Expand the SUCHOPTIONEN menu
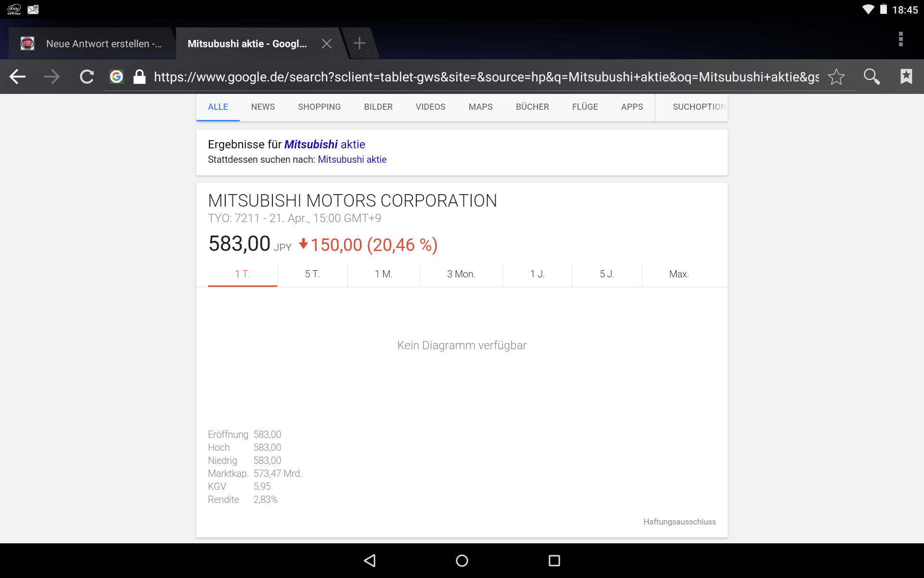The image size is (924, 578). [698, 107]
